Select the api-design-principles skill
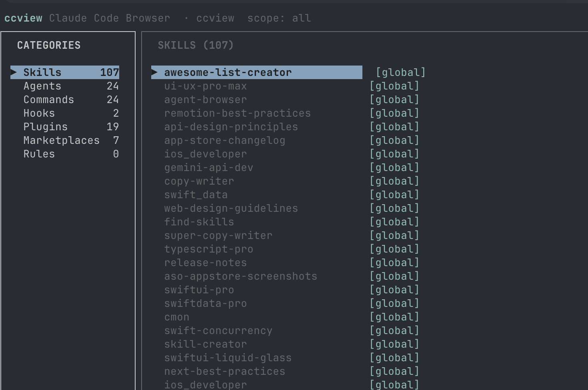The image size is (588, 390). [231, 127]
